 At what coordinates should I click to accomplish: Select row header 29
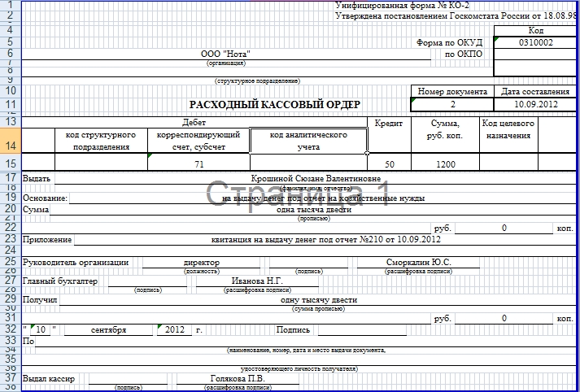click(11, 299)
